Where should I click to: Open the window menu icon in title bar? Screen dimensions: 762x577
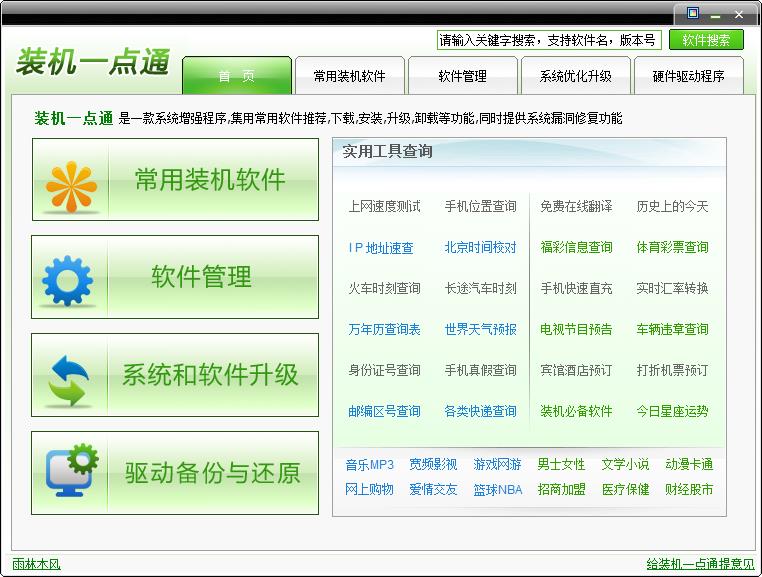(x=692, y=14)
